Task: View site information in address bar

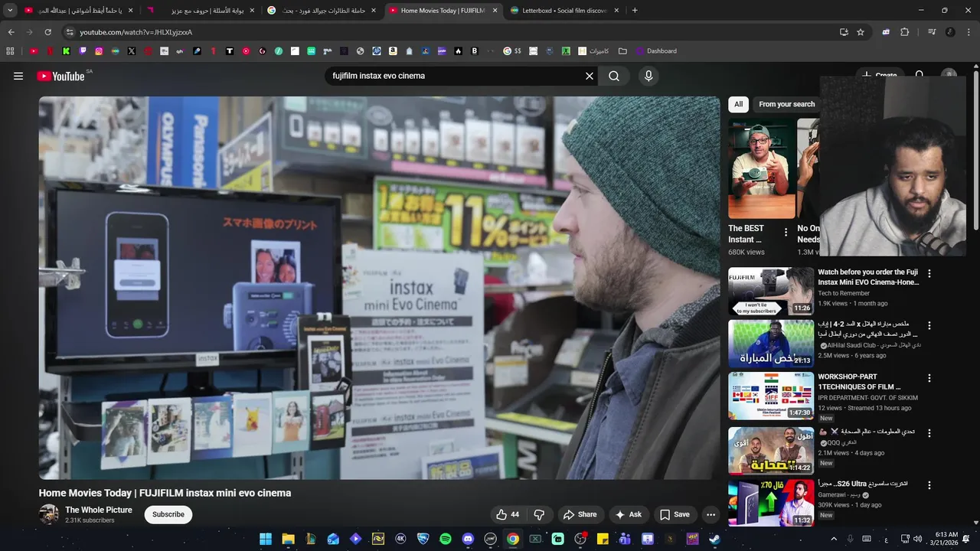Action: pos(70,32)
